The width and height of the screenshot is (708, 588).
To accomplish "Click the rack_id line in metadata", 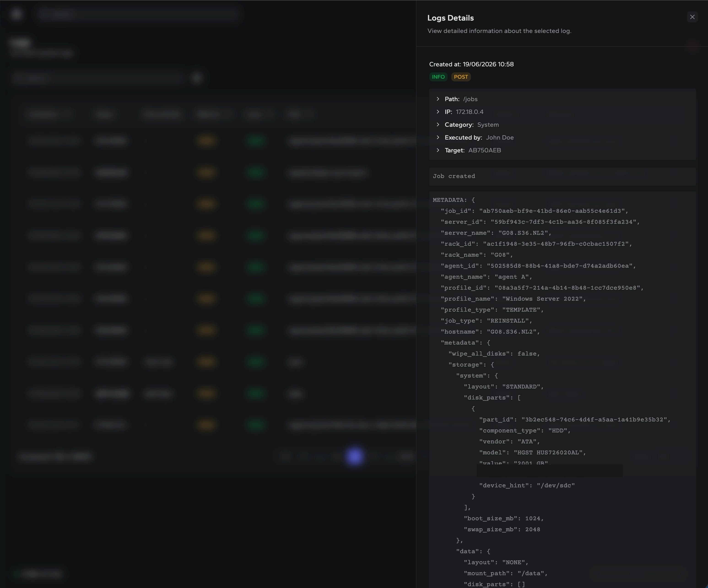I will click(x=536, y=244).
